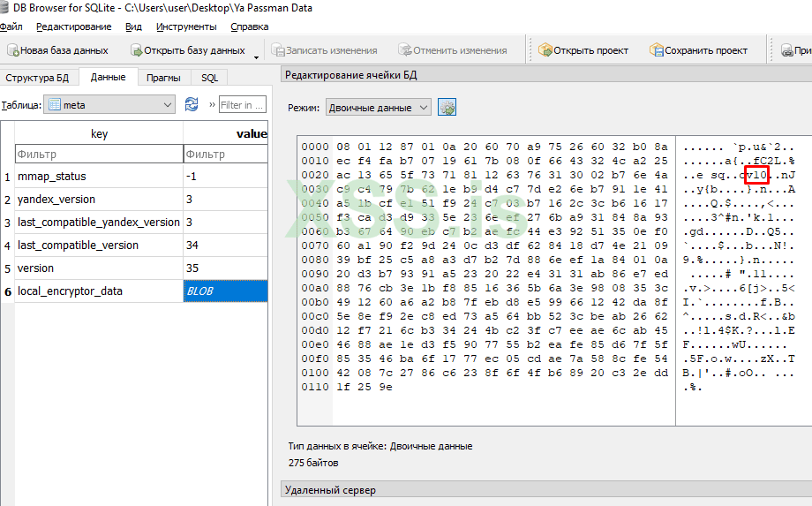This screenshot has height=506, width=812.
Task: Expand the arrow next to Открыть базу данных
Action: (x=256, y=57)
